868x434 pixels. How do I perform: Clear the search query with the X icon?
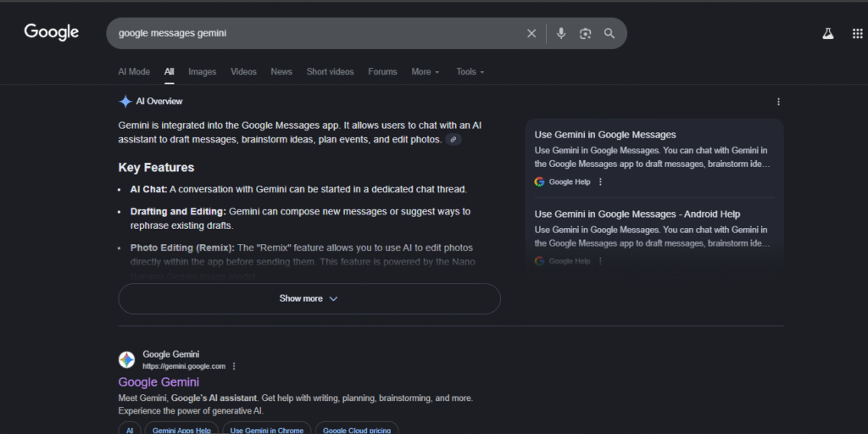pos(531,33)
